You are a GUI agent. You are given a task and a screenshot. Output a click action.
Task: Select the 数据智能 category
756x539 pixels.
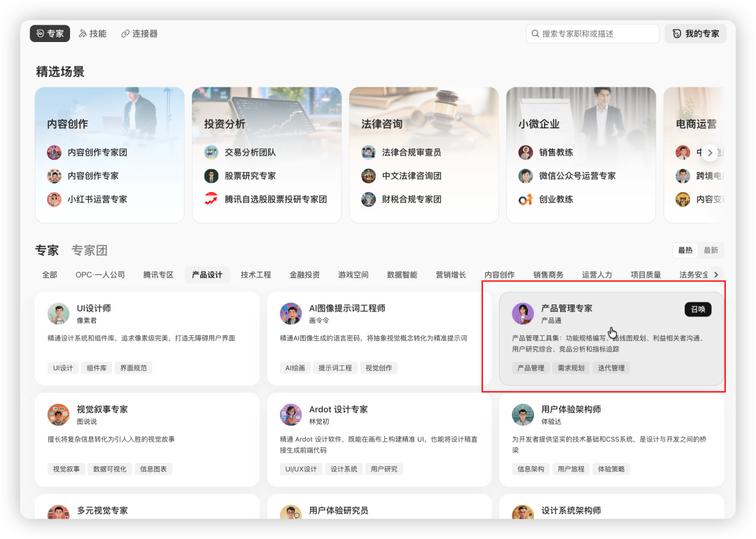tap(402, 275)
